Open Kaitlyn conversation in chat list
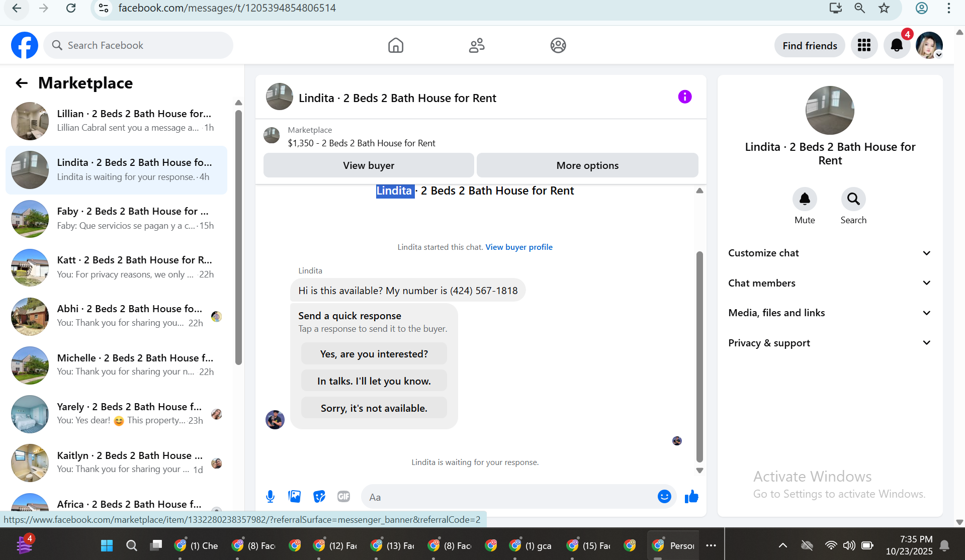The image size is (965, 560). [x=116, y=462]
